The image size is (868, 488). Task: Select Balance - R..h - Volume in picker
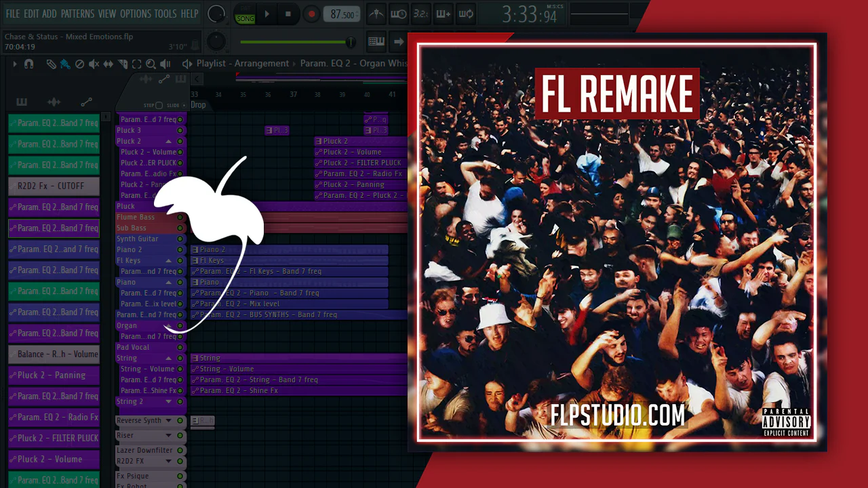(54, 354)
